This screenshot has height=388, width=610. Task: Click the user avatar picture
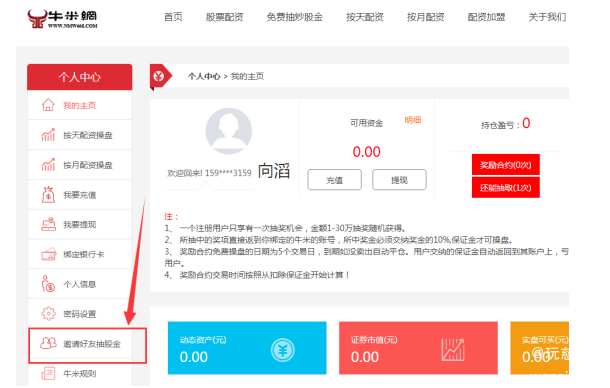tap(229, 131)
